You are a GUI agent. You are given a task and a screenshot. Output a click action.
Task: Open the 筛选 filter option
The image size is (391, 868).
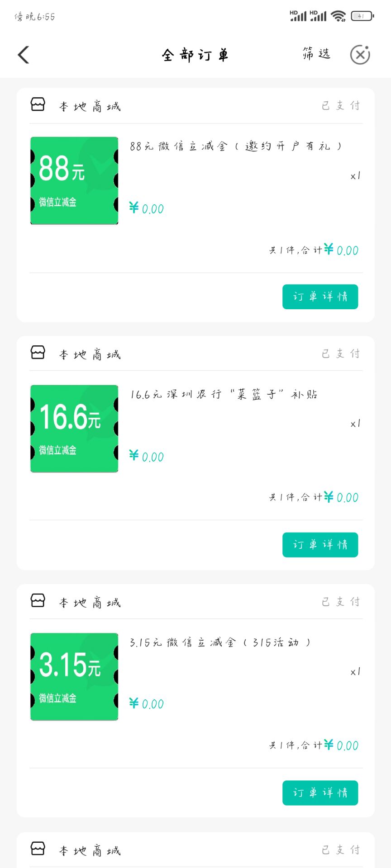coord(316,54)
